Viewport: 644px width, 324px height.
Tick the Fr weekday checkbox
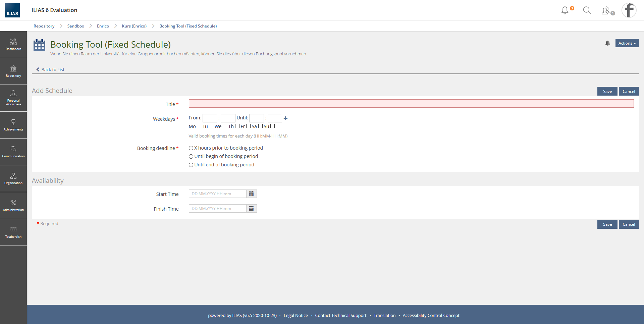coord(248,126)
